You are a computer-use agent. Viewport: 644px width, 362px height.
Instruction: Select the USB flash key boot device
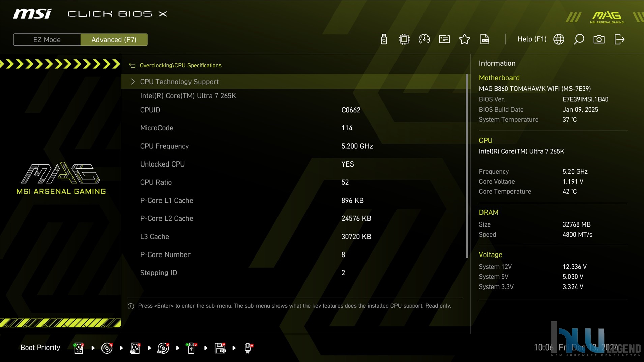click(x=192, y=348)
